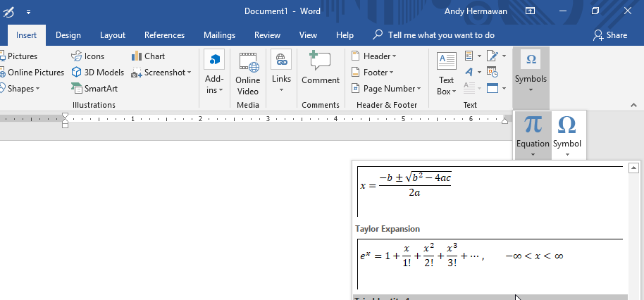The image size is (644, 300).
Task: Open the Header dropdown
Action: coord(373,56)
